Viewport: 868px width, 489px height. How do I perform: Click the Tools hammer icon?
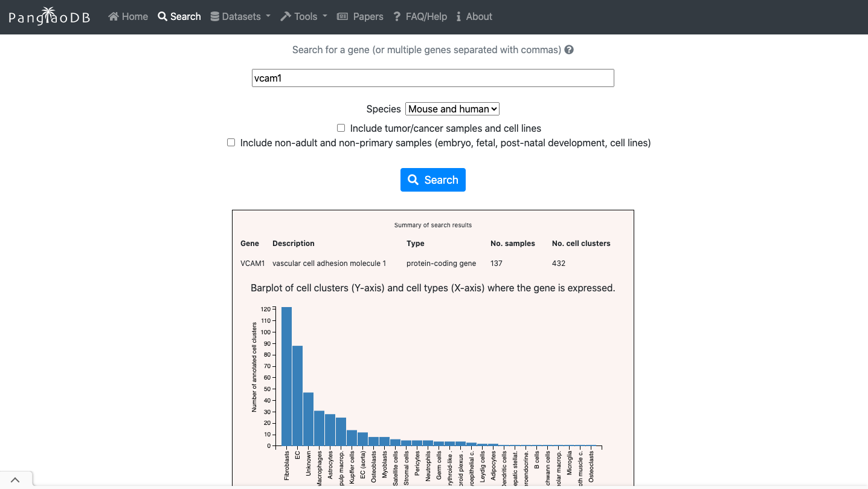[286, 16]
